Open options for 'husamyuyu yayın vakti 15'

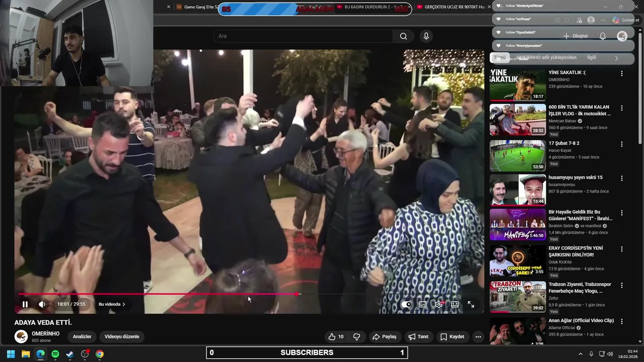click(x=622, y=178)
